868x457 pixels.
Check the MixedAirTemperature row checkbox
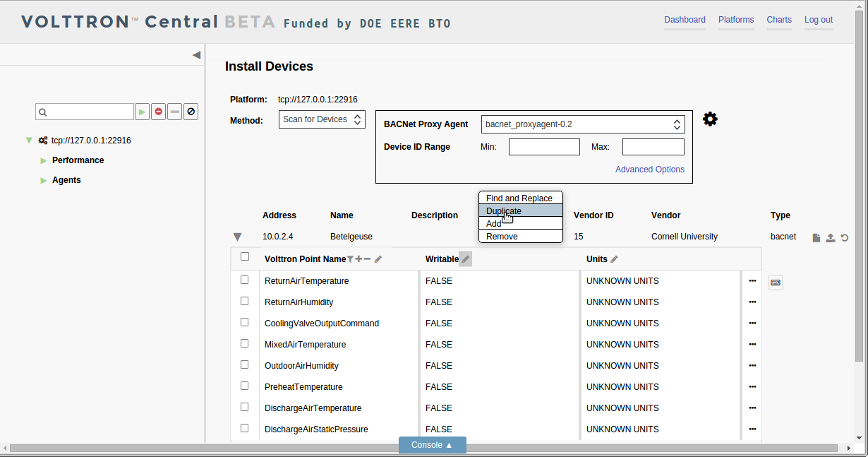coord(245,343)
